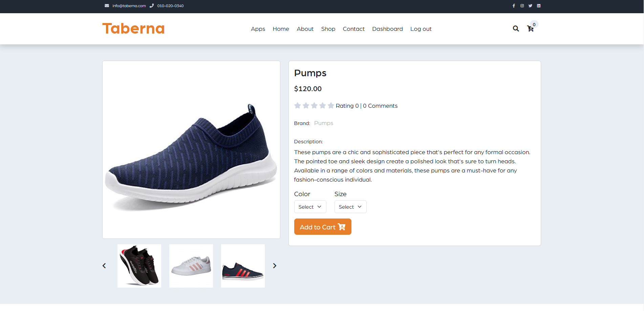This screenshot has height=311, width=644.
Task: Open the Color Select dropdown
Action: [310, 207]
